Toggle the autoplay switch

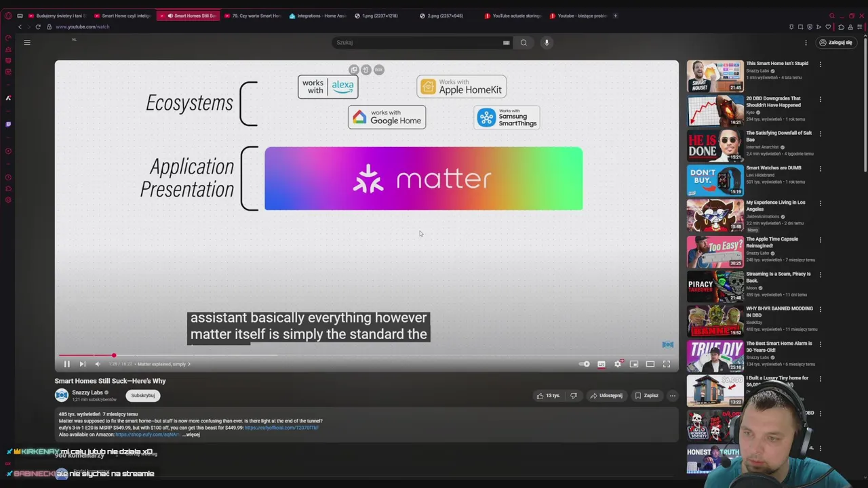(585, 364)
